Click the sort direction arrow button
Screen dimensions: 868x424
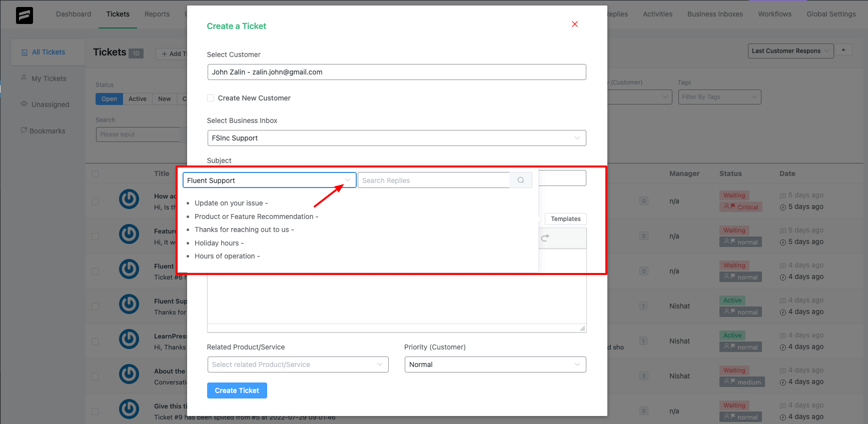(843, 50)
